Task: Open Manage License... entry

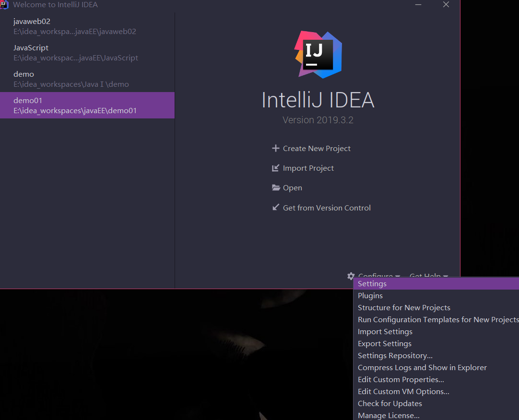Action: (x=436, y=415)
